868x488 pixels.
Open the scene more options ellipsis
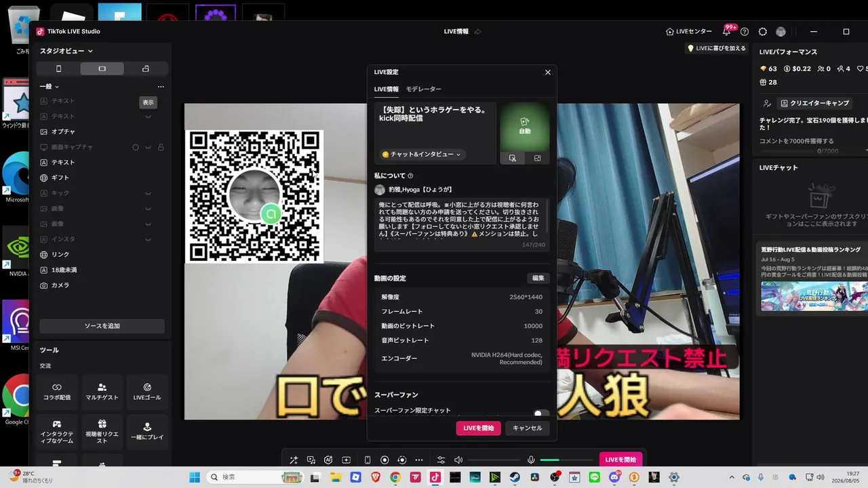tap(161, 87)
